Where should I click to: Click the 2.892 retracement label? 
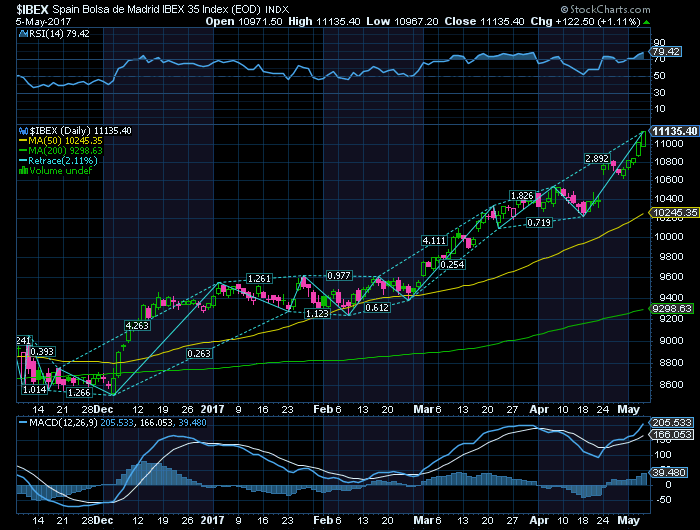tap(597, 159)
